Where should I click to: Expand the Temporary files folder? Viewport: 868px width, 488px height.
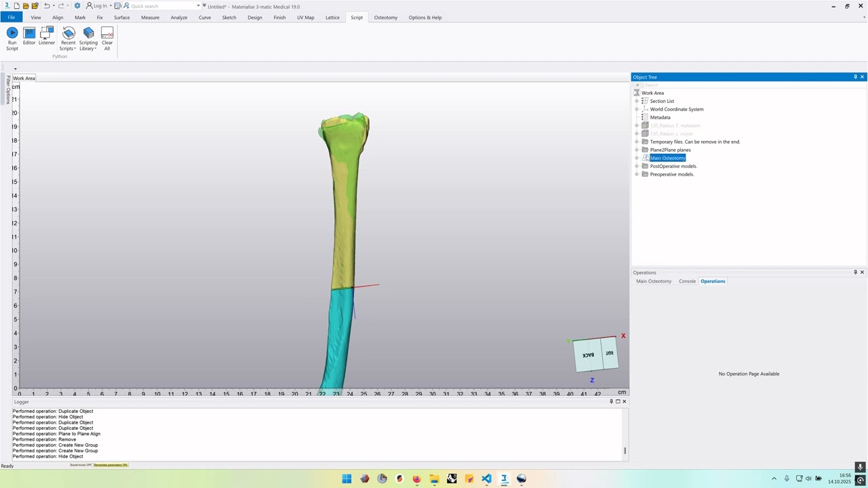[x=637, y=142]
